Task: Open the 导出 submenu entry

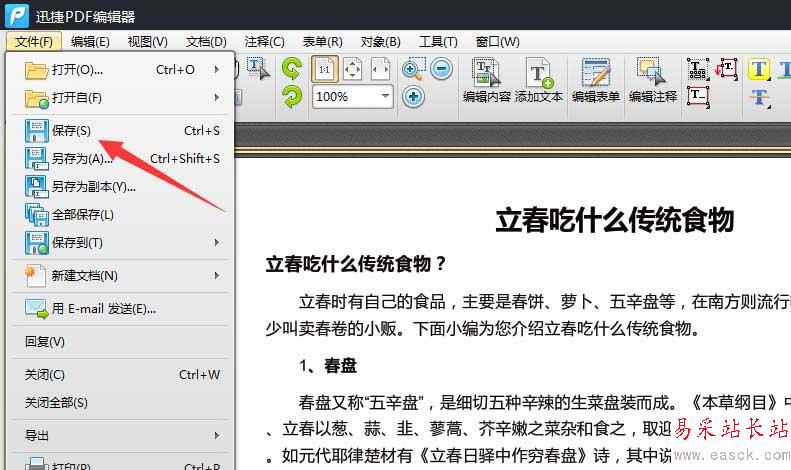Action: pyautogui.click(x=120, y=435)
